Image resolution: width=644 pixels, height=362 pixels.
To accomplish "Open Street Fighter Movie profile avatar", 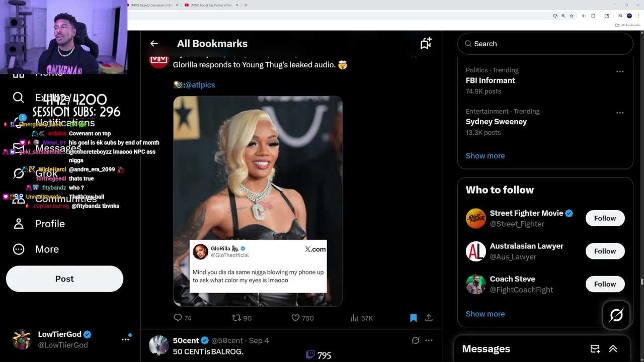I will click(x=475, y=218).
